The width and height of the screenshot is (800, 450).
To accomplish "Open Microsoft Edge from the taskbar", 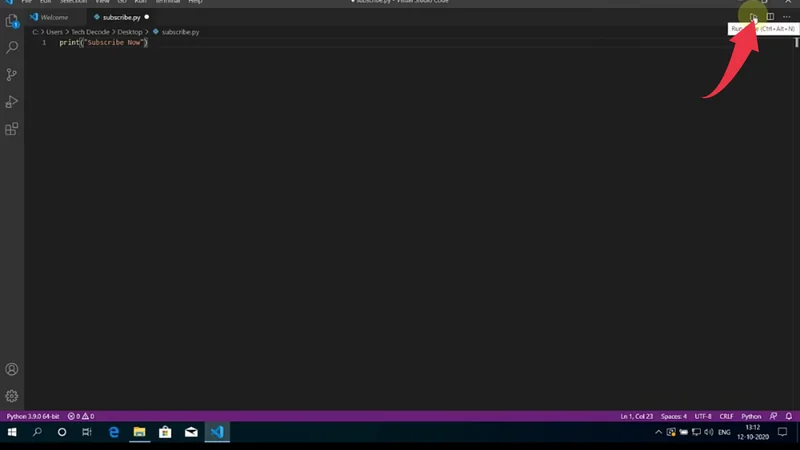I will (113, 432).
